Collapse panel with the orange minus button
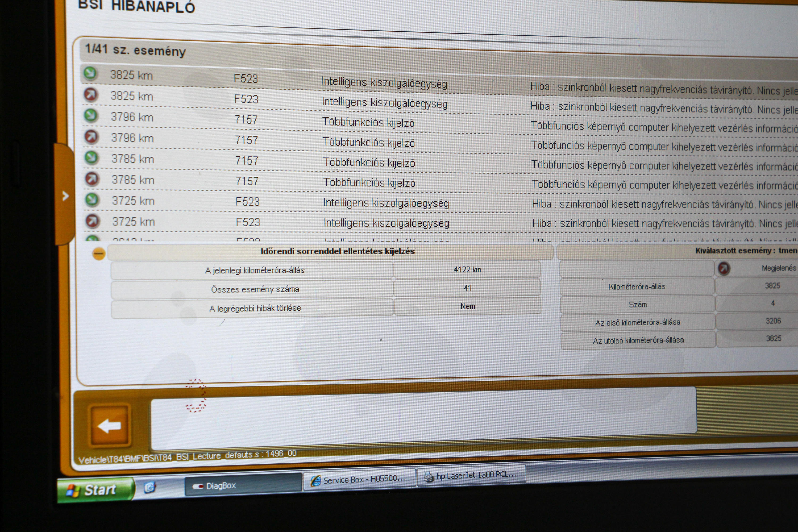This screenshot has height=532, width=798. click(x=99, y=253)
